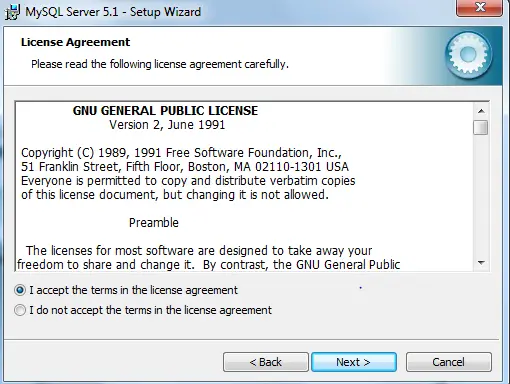Click the scroll up arrow of license text
The height and width of the screenshot is (384, 510).
[481, 111]
